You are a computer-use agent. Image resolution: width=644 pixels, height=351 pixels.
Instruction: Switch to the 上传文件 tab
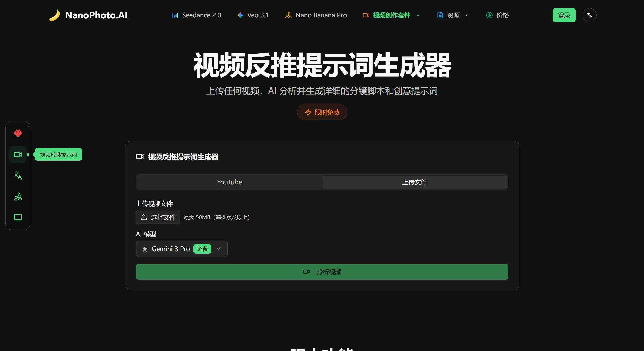pyautogui.click(x=414, y=182)
